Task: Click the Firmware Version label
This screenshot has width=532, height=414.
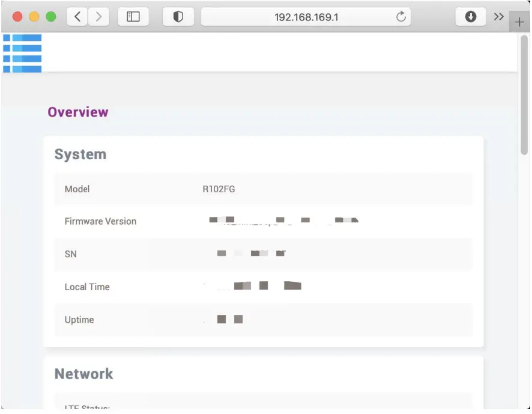Action: pos(100,222)
